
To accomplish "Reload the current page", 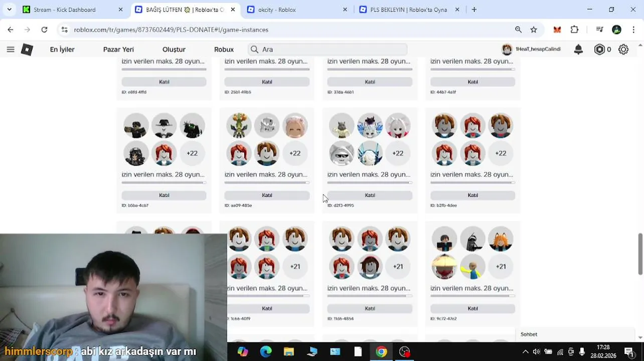I will tap(44, 30).
